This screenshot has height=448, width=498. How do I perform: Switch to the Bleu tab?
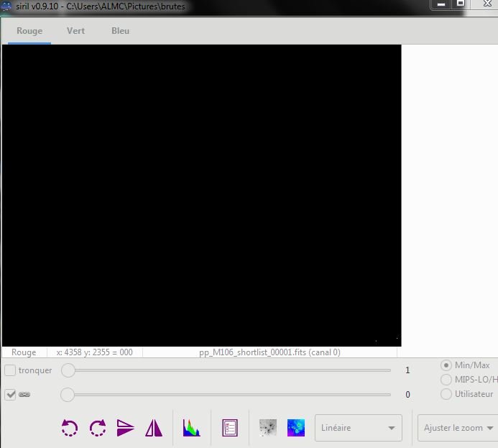120,31
